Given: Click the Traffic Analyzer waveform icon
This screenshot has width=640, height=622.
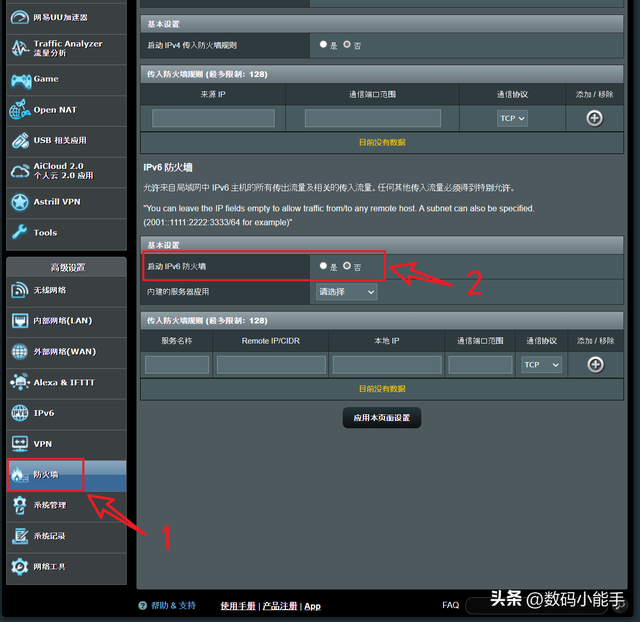Looking at the screenshot, I should (x=20, y=48).
